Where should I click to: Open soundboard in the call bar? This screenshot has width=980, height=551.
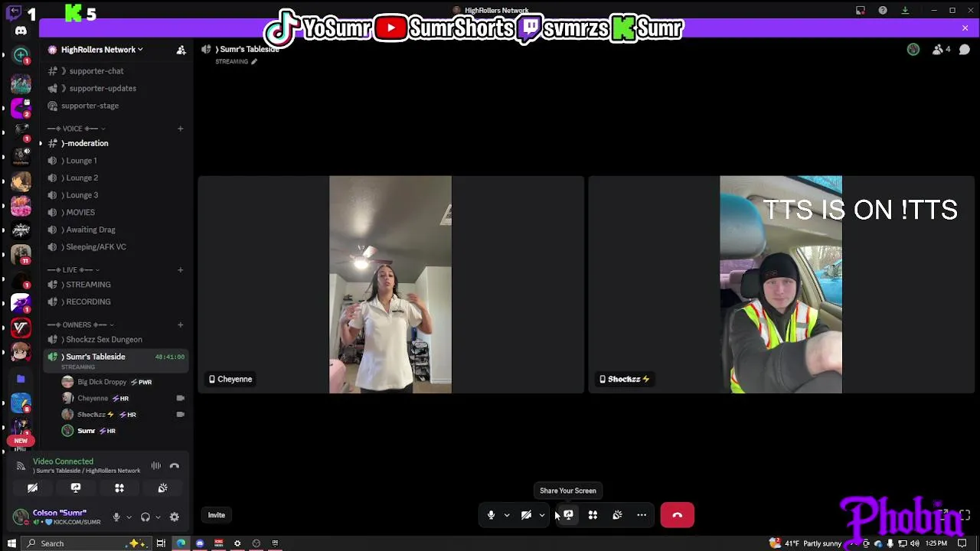click(x=617, y=515)
